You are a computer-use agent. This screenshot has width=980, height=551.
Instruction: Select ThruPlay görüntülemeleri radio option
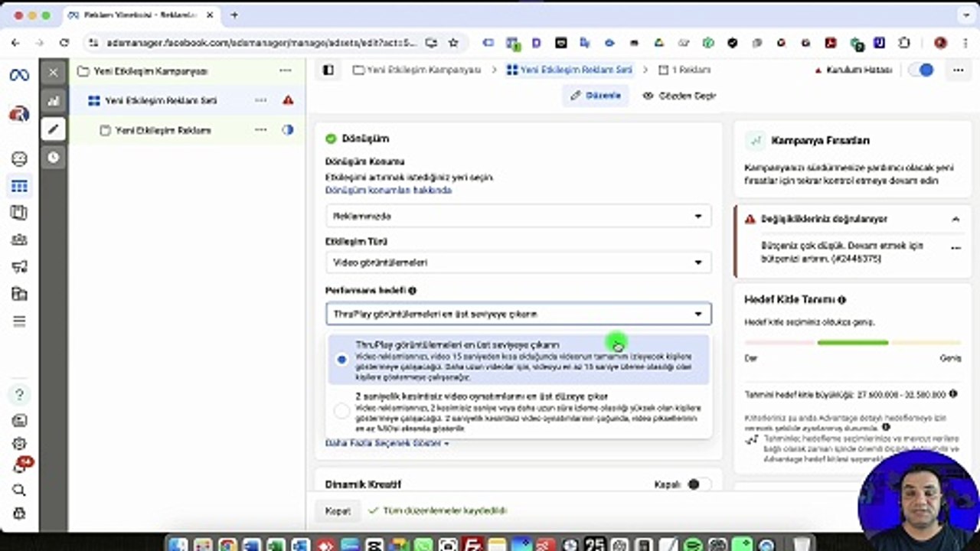(341, 359)
